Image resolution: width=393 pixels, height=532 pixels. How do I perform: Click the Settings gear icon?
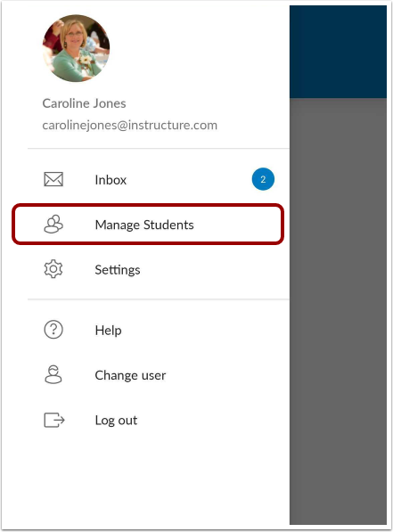(x=53, y=269)
